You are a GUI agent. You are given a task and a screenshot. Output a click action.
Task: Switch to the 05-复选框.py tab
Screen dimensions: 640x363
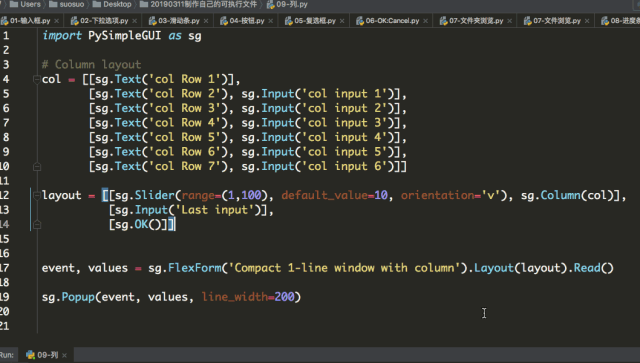click(315, 20)
